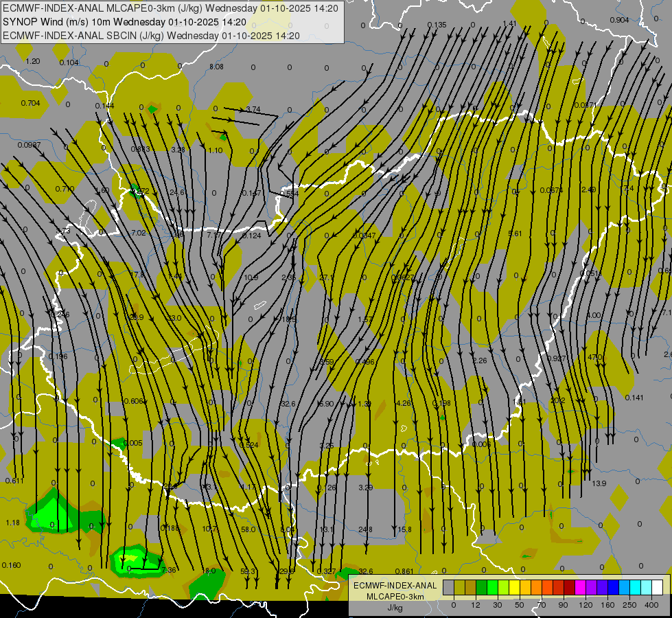Click the cyan legend swatch after 250

(x=636, y=587)
